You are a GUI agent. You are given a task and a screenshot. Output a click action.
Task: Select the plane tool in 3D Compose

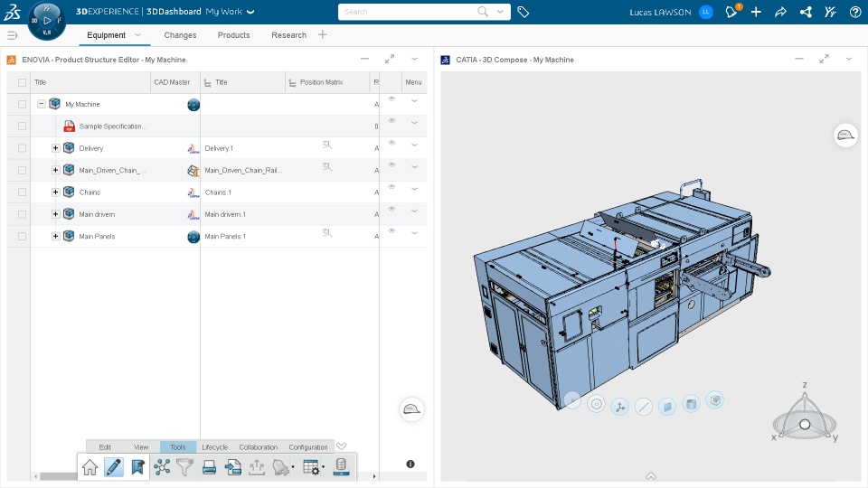click(667, 407)
